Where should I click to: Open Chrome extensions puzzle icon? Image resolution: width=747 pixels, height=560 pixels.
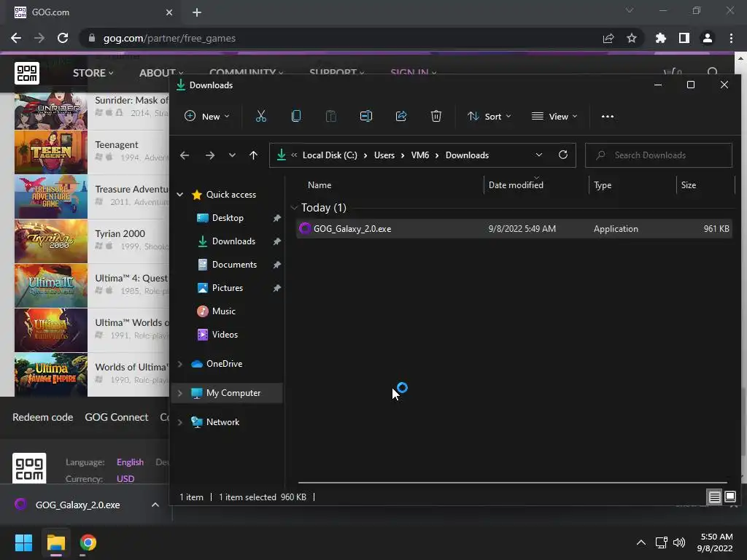[x=661, y=38]
